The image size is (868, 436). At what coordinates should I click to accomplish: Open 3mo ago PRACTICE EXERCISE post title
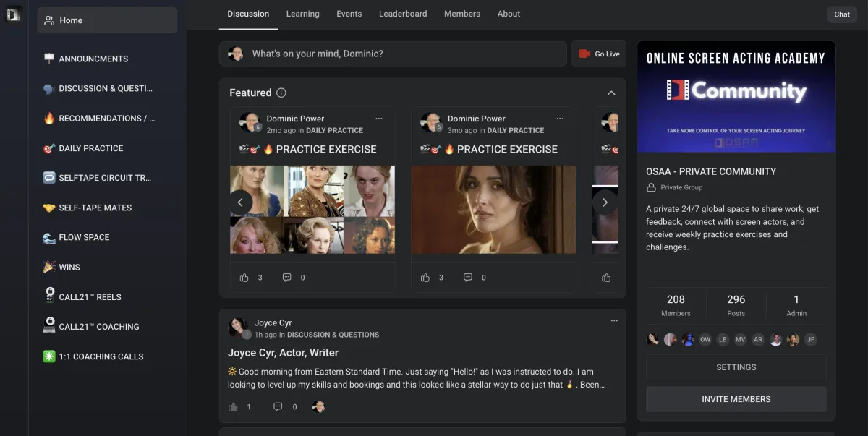tap(488, 149)
